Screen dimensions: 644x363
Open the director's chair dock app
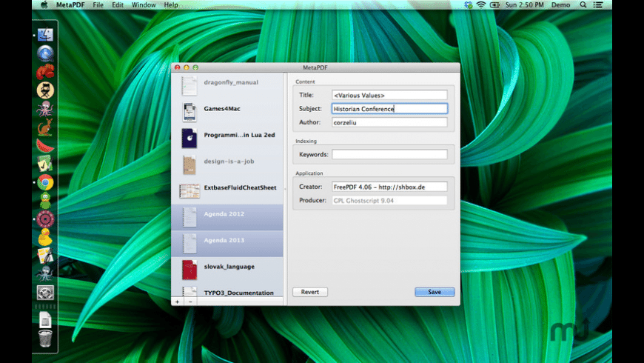pos(45,90)
